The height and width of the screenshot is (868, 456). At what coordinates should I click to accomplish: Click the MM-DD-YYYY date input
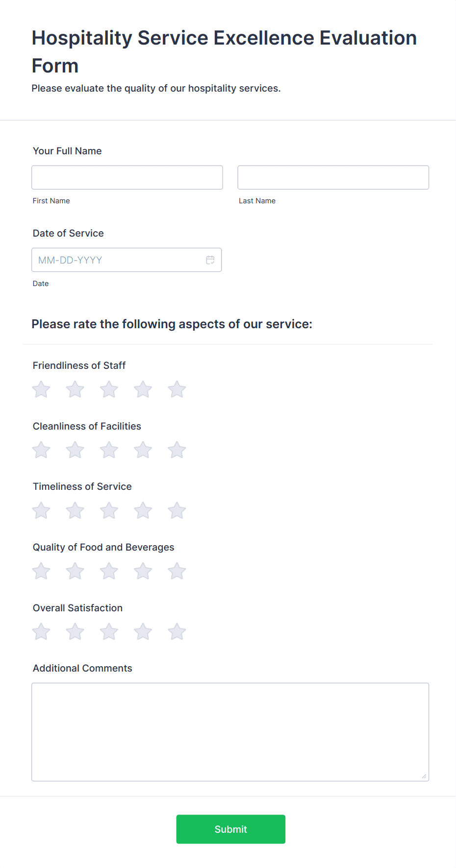118,260
